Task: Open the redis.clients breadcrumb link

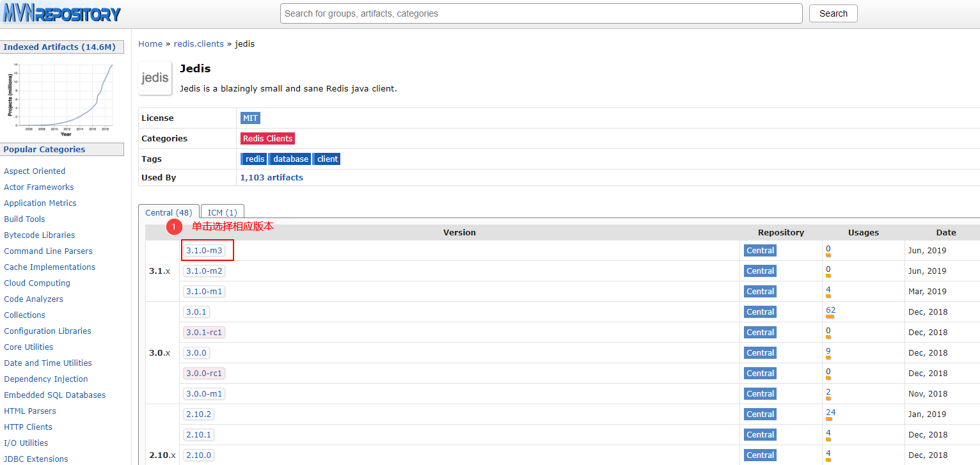Action: pyautogui.click(x=198, y=43)
